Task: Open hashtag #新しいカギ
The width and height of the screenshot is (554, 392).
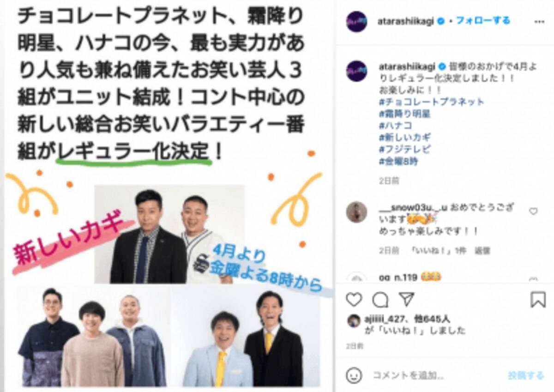Action: coord(404,138)
